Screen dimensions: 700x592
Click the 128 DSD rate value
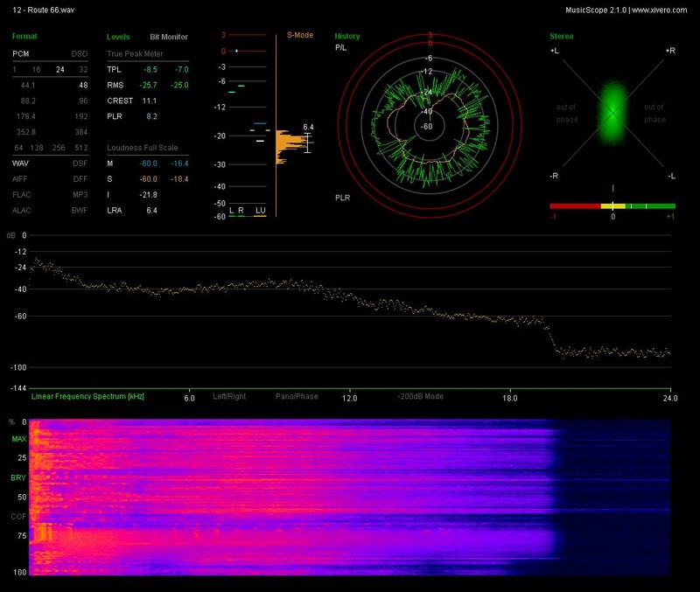point(37,148)
